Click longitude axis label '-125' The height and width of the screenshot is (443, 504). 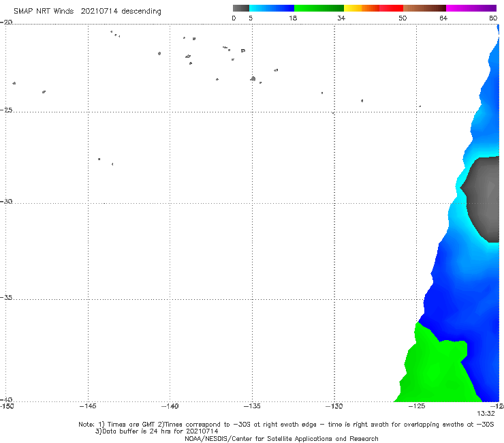tap(417, 406)
